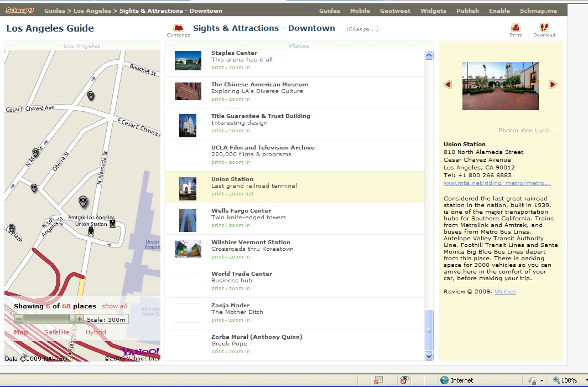Open the Union Station list thumbnail
This screenshot has width=588, height=387.
[x=188, y=188]
